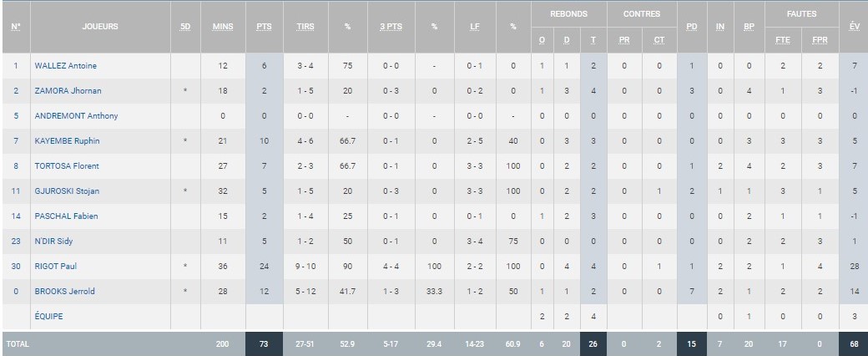Select the LF column header
The width and height of the screenshot is (868, 356).
tap(474, 27)
